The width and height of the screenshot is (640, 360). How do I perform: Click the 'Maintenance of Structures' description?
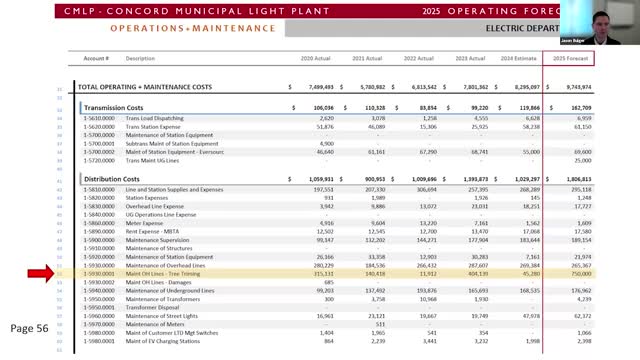159,248
